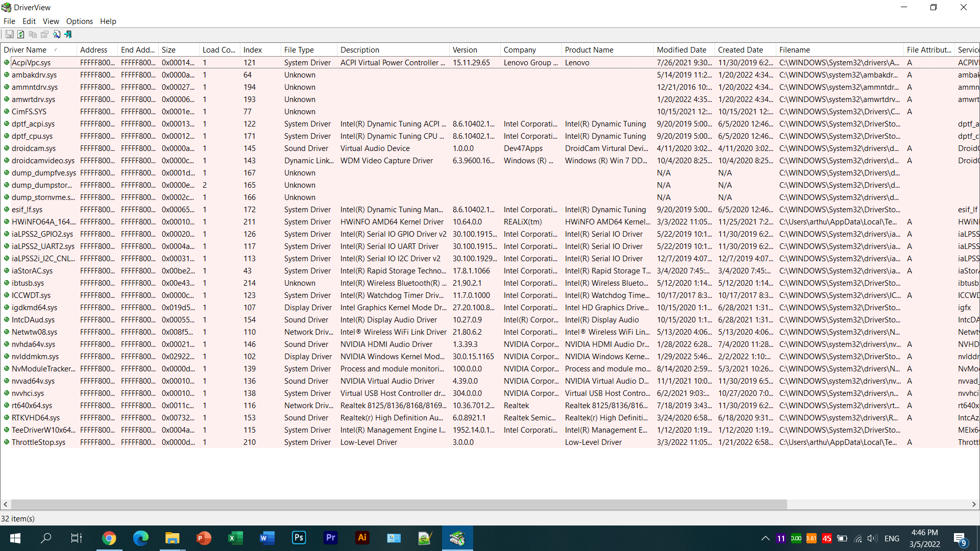Select the dptf_acpi.sys driver row
This screenshot has height=551, width=980.
(490, 124)
